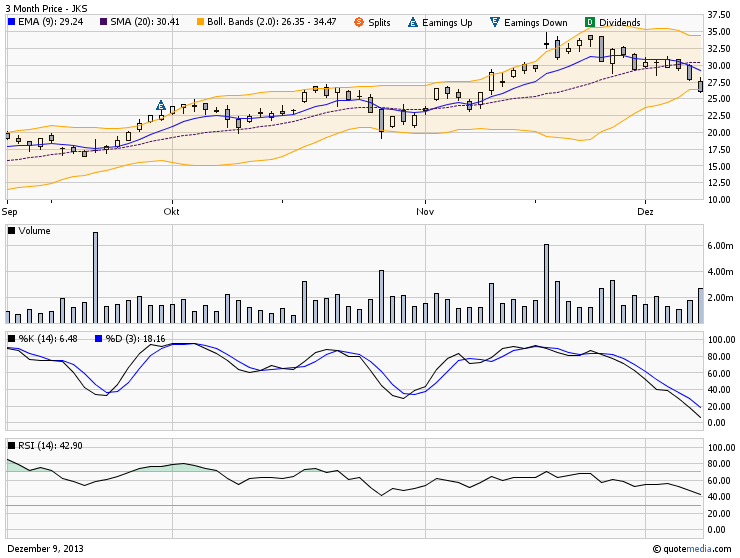Click the 2.00m volume axis label

[x=720, y=297]
